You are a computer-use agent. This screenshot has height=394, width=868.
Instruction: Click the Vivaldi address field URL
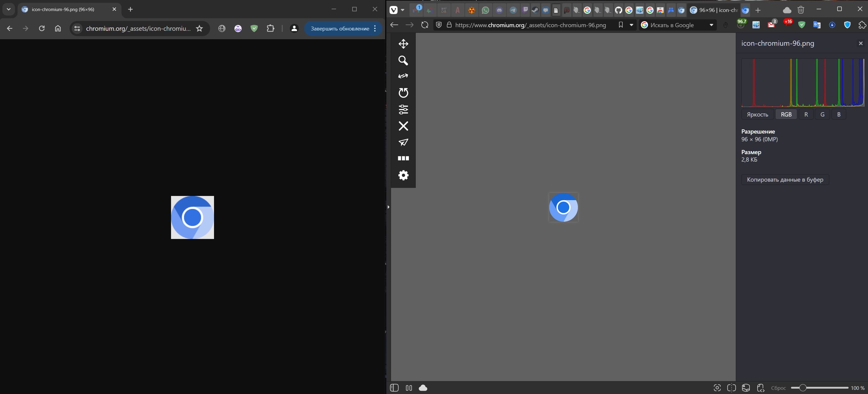[531, 25]
